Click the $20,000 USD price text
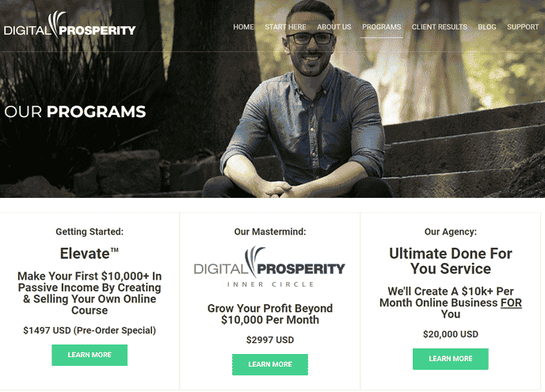 pos(451,334)
